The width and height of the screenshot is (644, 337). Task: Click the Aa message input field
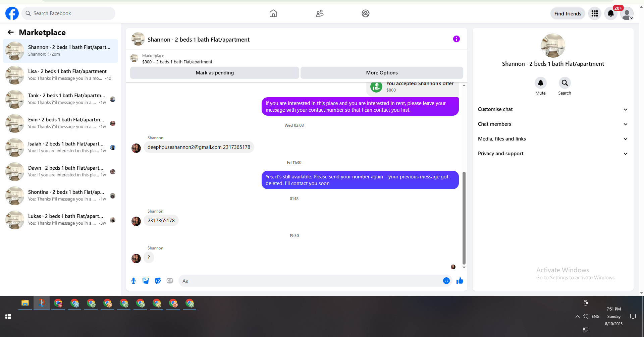pos(311,281)
